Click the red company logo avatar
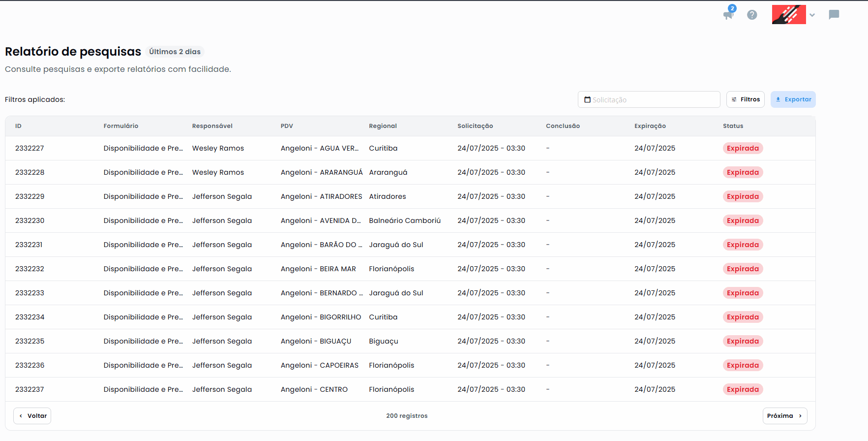 pos(789,15)
